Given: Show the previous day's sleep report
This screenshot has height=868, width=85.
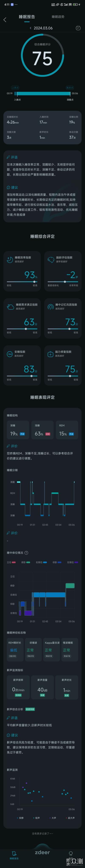Looking at the screenshot, I should coord(30,28).
